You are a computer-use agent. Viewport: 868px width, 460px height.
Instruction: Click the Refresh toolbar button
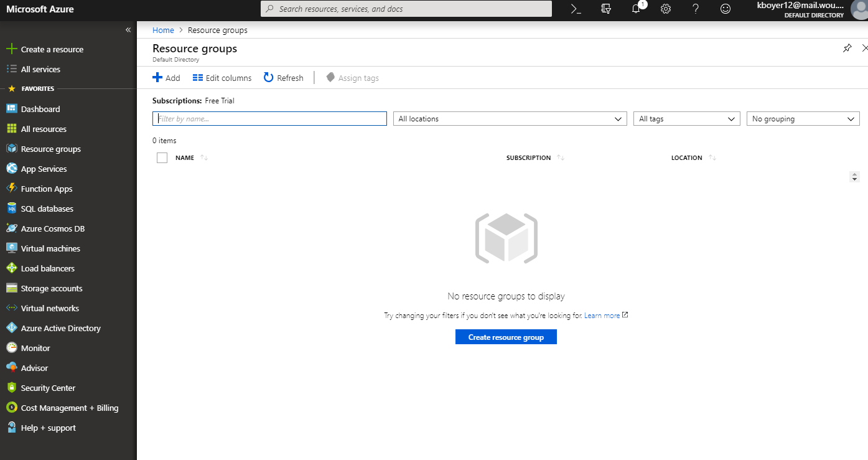click(x=284, y=78)
